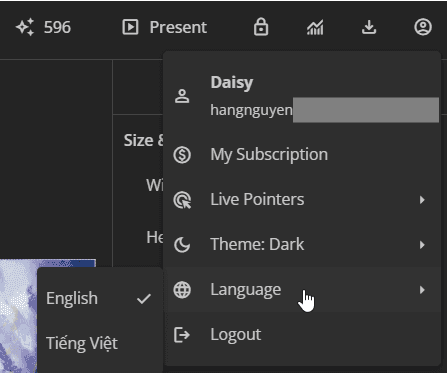Switch language to Tiếng Việt

coord(100,343)
